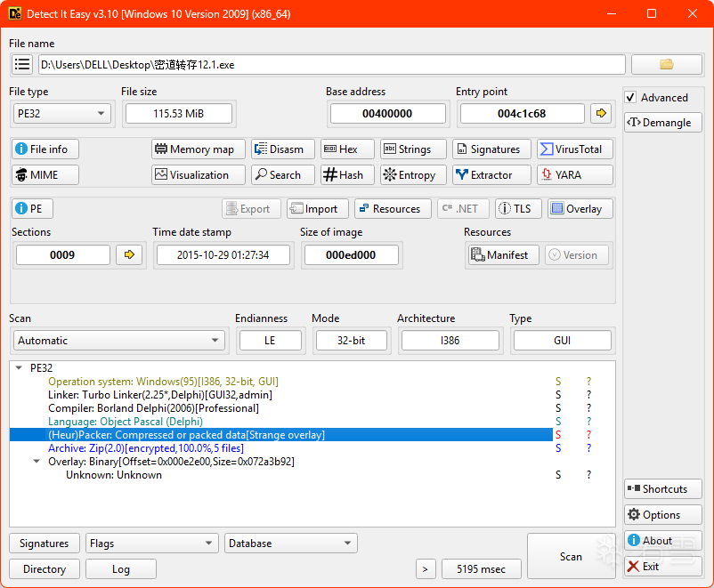Open the Hex viewer

(347, 149)
